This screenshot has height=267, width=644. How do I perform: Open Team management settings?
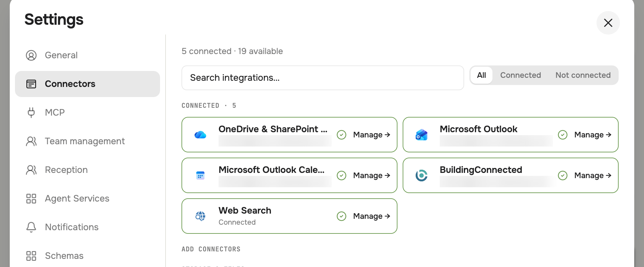point(87,141)
